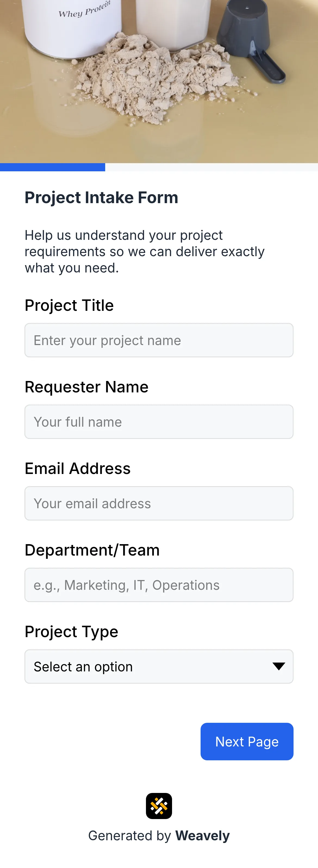Click the Project Type label

tap(71, 631)
